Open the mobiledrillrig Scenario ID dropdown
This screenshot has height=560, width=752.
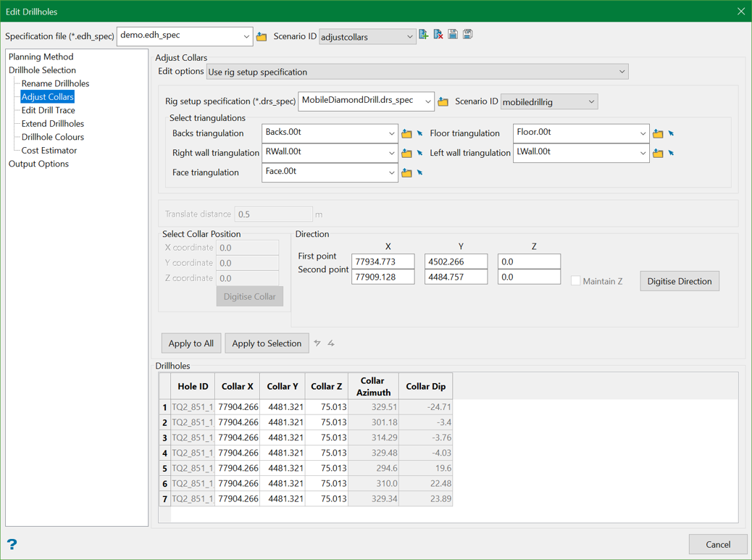point(591,102)
